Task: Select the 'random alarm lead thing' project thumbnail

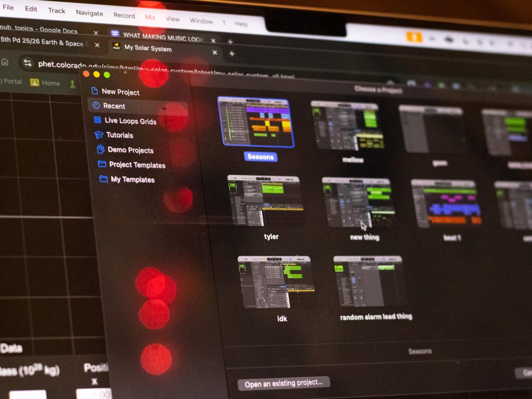Action: point(369,281)
